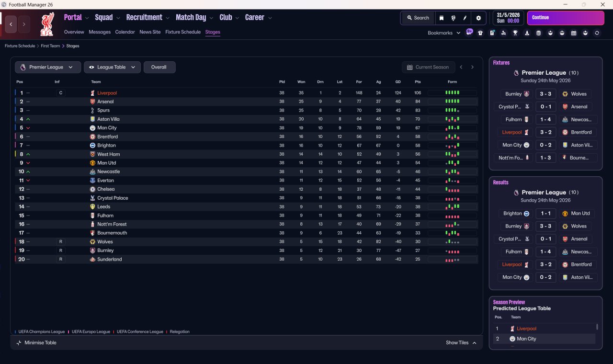Sort the table by the GD column header
Image resolution: width=613 pixels, height=364 pixels.
(x=398, y=82)
